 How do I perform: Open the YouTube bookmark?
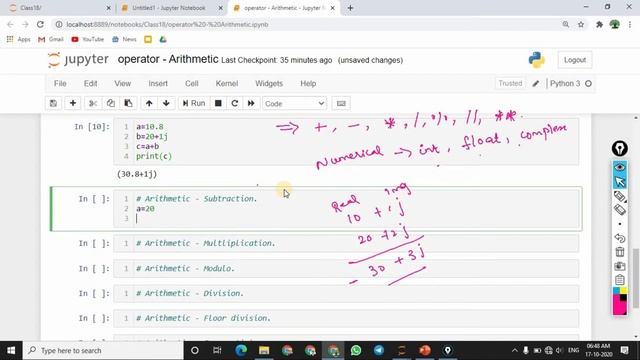point(88,39)
